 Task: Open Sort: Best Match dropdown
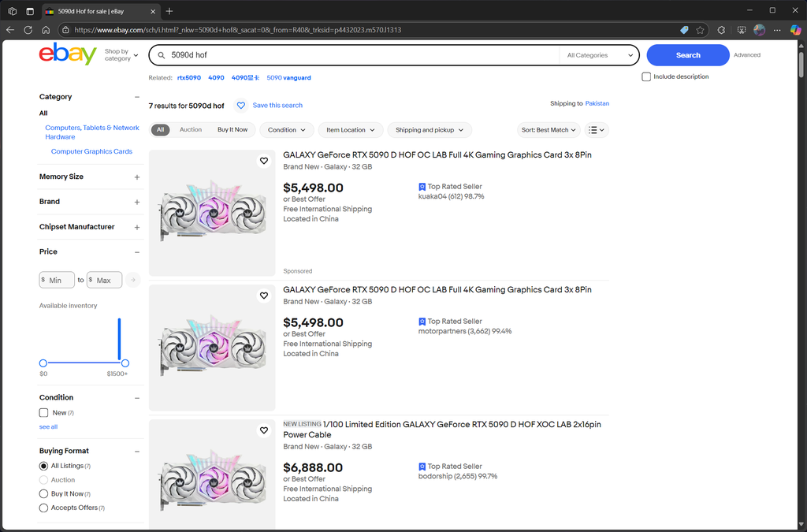[549, 130]
